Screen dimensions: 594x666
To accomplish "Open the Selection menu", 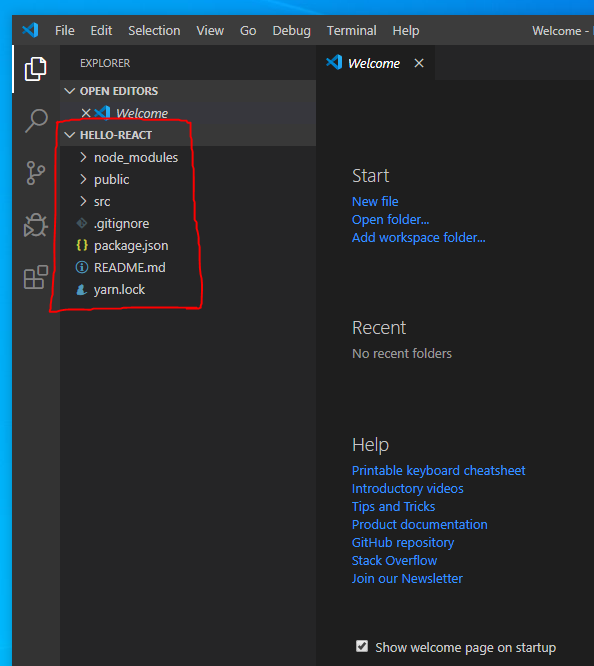I will click(x=154, y=31).
